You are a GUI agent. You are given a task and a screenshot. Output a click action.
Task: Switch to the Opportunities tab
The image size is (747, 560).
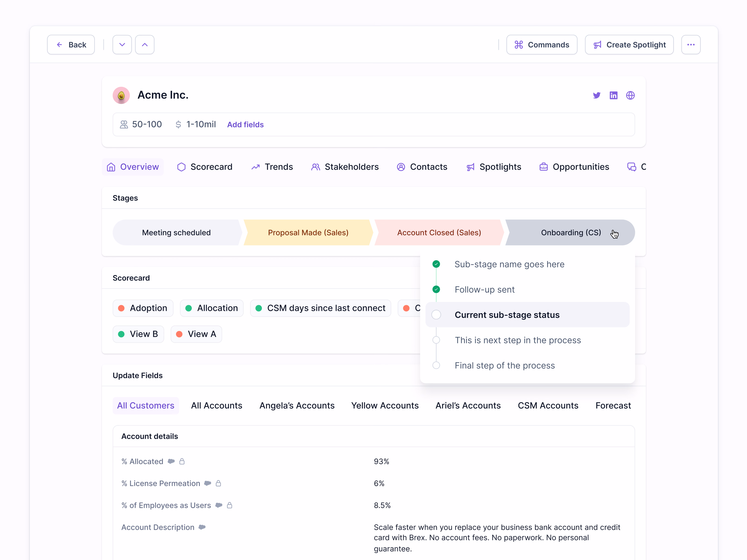pyautogui.click(x=574, y=167)
